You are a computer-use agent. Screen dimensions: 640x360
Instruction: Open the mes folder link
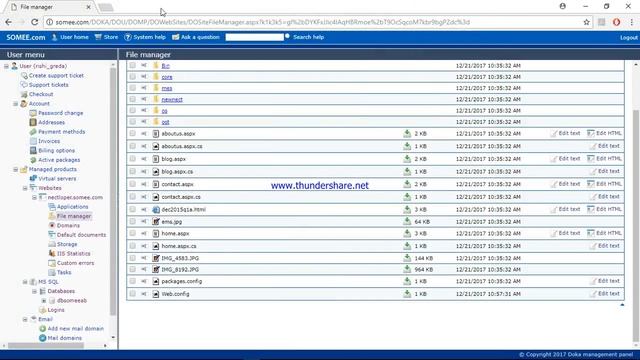(x=167, y=88)
